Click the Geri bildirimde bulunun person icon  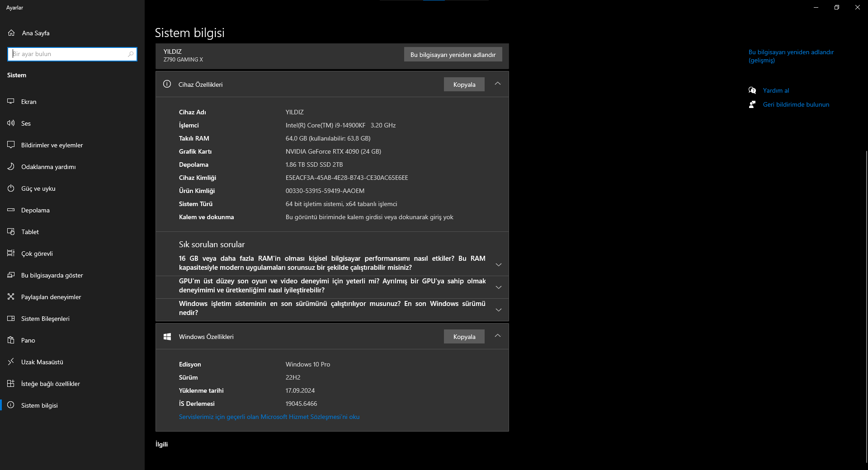coord(752,104)
